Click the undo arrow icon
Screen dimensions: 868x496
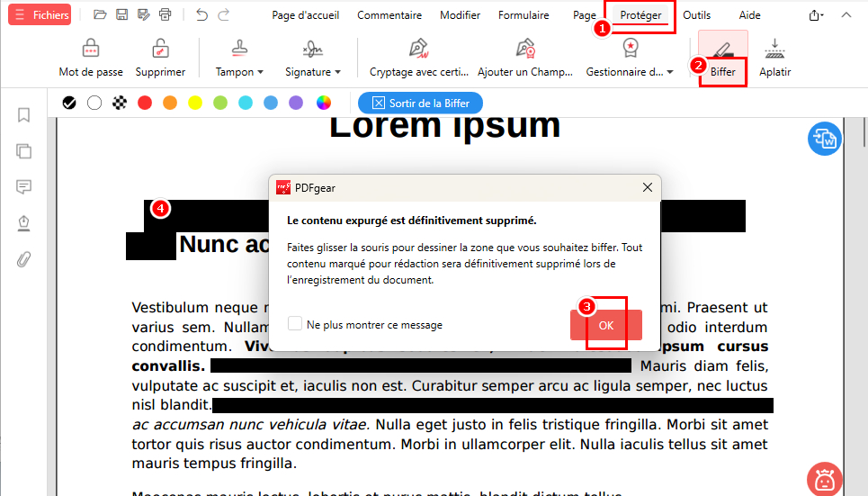pyautogui.click(x=201, y=15)
